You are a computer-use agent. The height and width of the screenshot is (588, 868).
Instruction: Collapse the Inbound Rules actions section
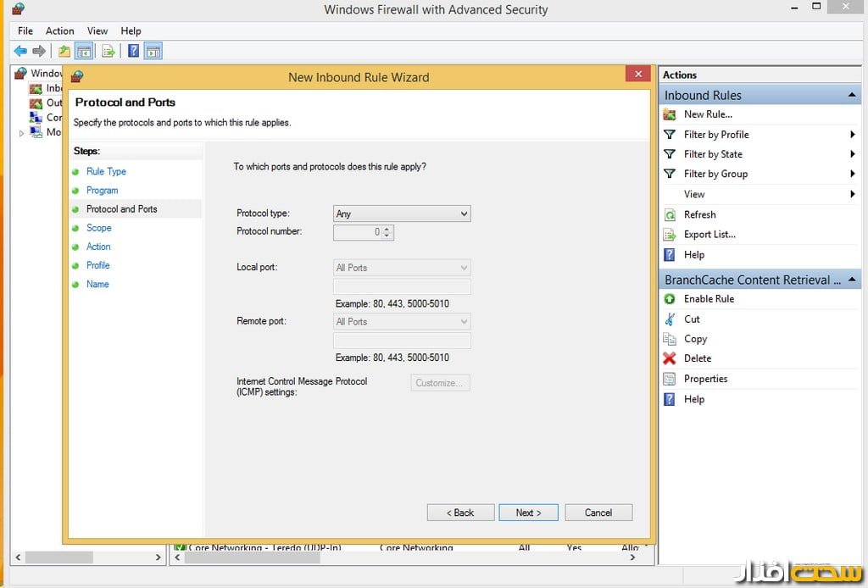coord(852,96)
